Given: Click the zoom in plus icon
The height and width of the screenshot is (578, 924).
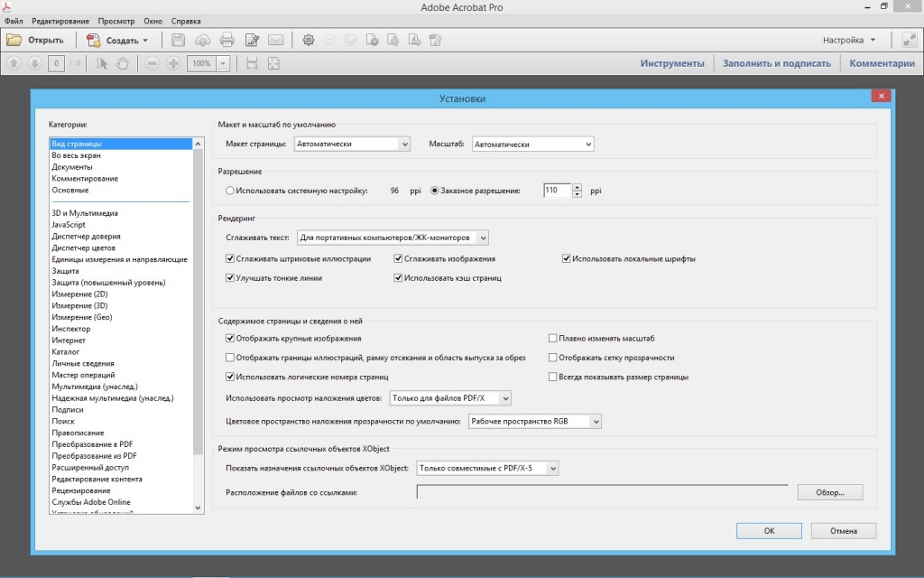Looking at the screenshot, I should 173,63.
